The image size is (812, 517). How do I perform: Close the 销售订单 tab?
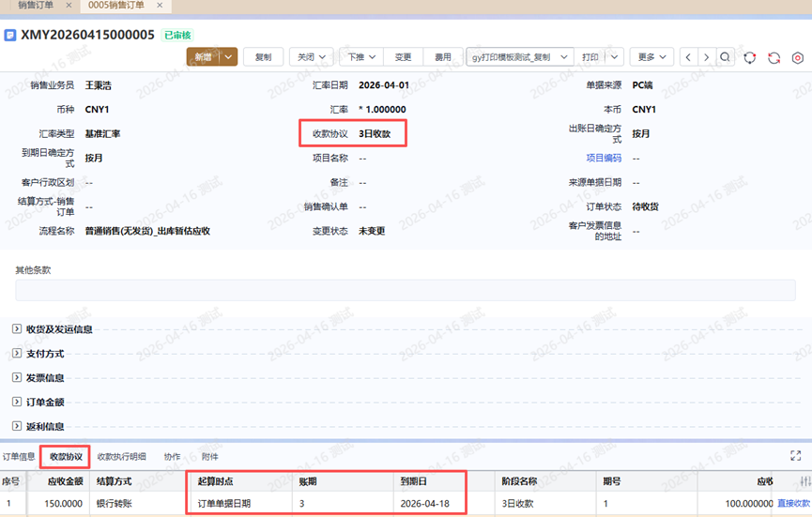[x=69, y=6]
